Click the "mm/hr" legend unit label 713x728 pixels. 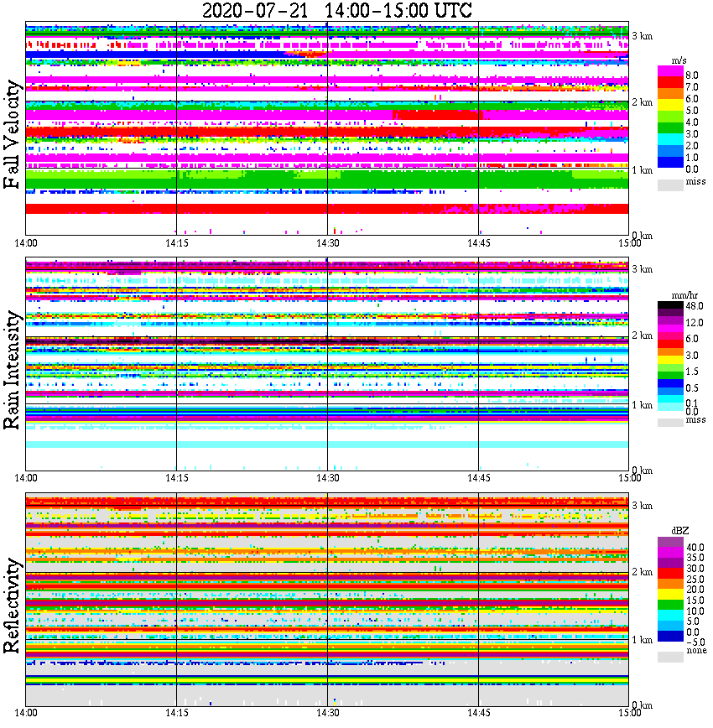pos(684,296)
